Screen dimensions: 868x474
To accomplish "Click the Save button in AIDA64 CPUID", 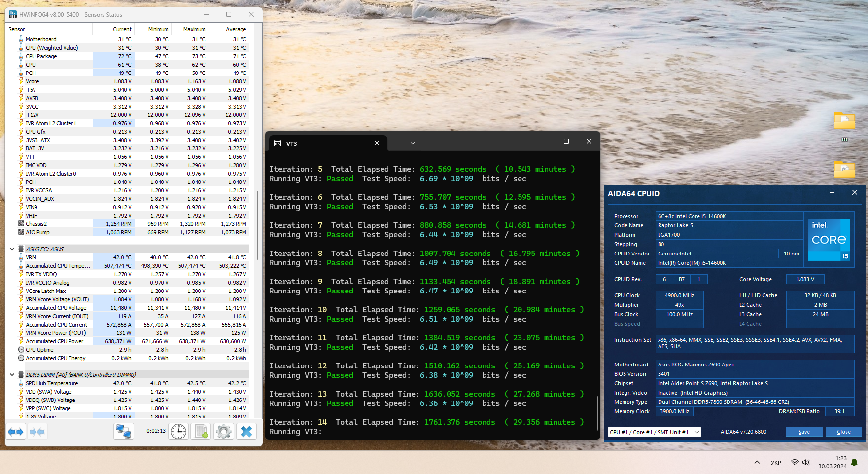I will (804, 432).
